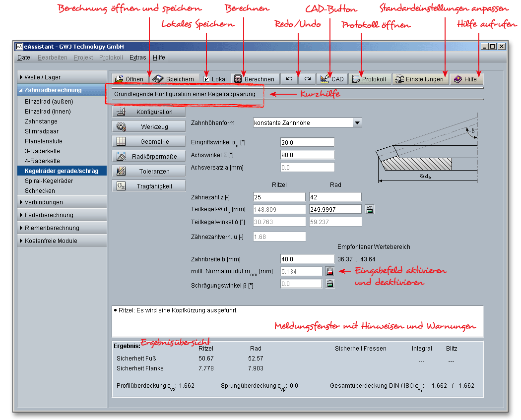Click the Redo arrow icon in toolbar

click(307, 79)
